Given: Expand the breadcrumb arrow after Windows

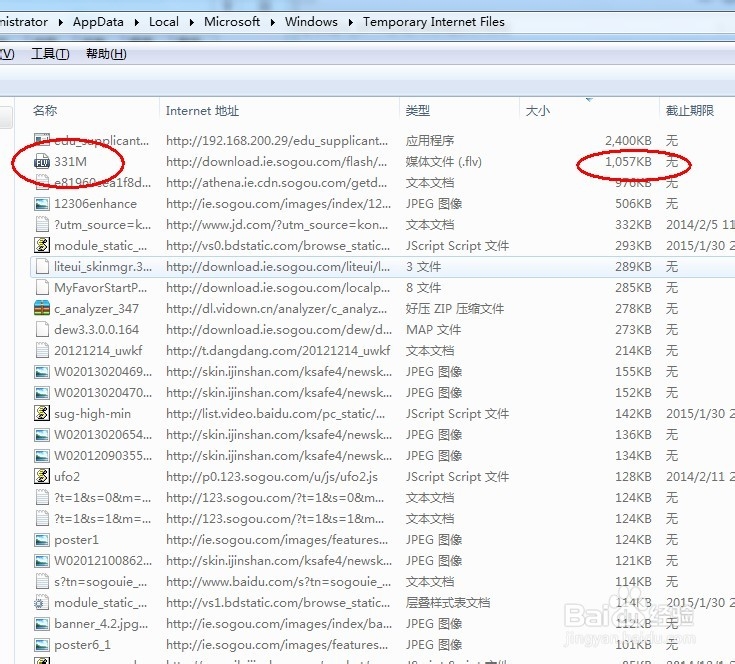Looking at the screenshot, I should (x=350, y=22).
